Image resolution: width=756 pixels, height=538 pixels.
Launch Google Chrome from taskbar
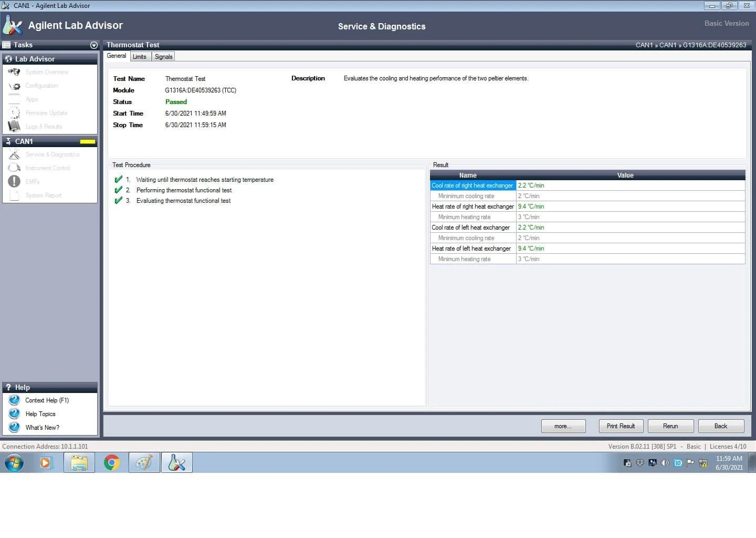coord(112,463)
